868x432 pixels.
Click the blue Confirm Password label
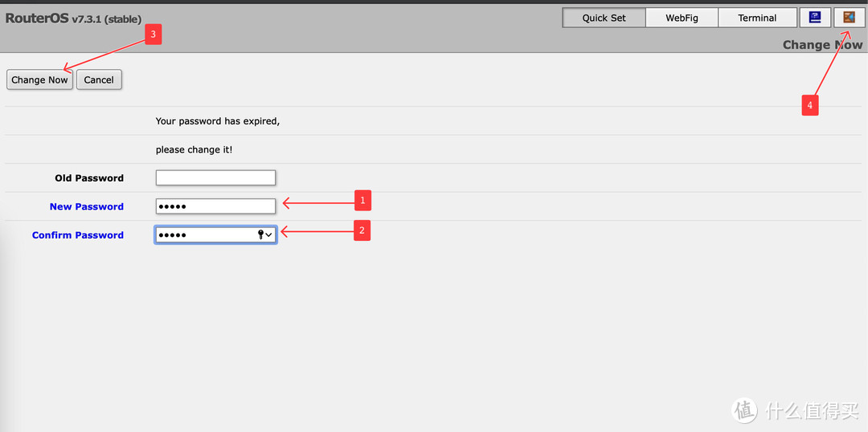[78, 235]
